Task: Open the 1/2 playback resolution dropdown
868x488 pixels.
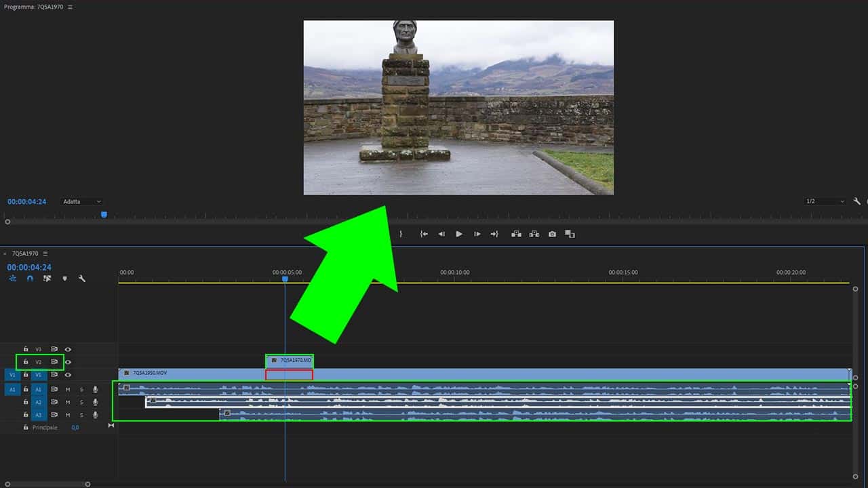Action: tap(825, 201)
